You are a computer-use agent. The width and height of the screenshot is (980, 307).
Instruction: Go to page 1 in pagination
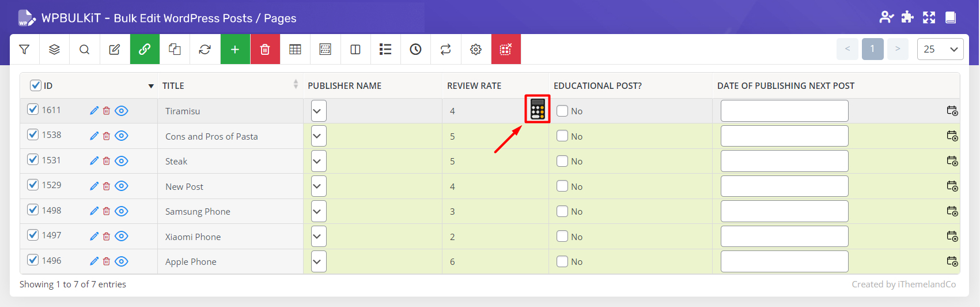[872, 49]
